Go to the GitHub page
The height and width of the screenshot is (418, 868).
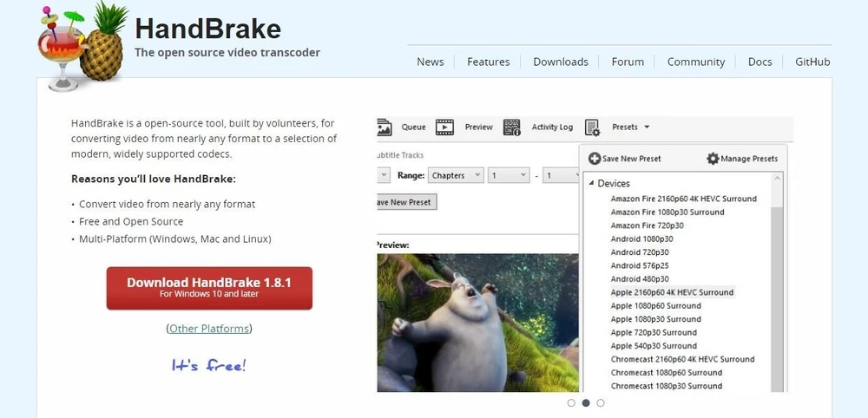click(812, 62)
